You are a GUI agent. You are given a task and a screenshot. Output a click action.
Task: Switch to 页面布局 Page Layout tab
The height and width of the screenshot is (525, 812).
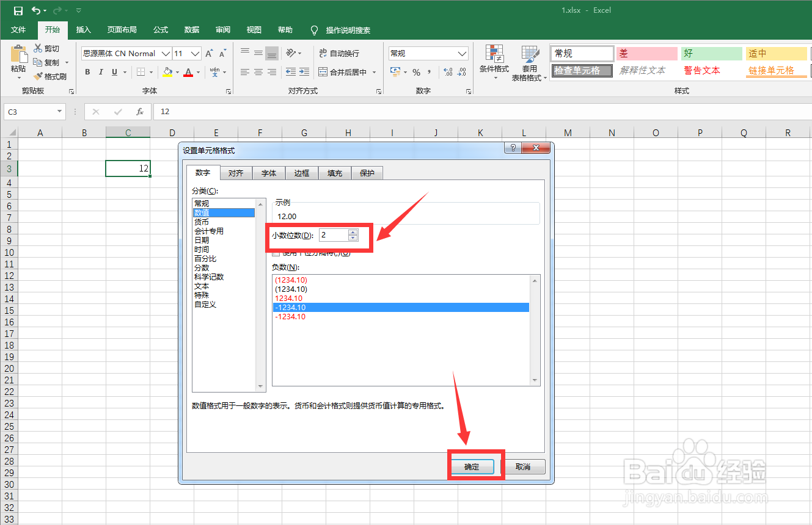(122, 30)
